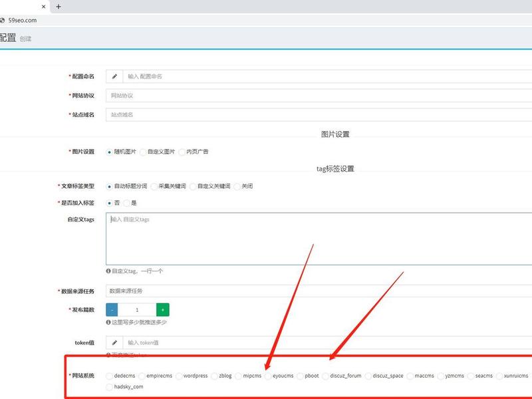The height and width of the screenshot is (399, 532).
Task: Select the 随机图片 radio option
Action: 109,152
